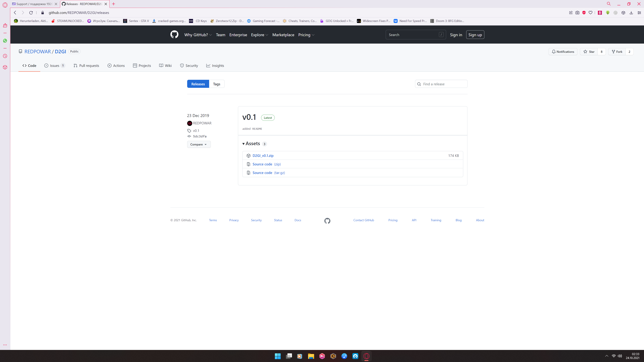Viewport: 644px width, 362px height.
Task: Download D2GI_v0.1.zip asset
Action: tap(263, 156)
